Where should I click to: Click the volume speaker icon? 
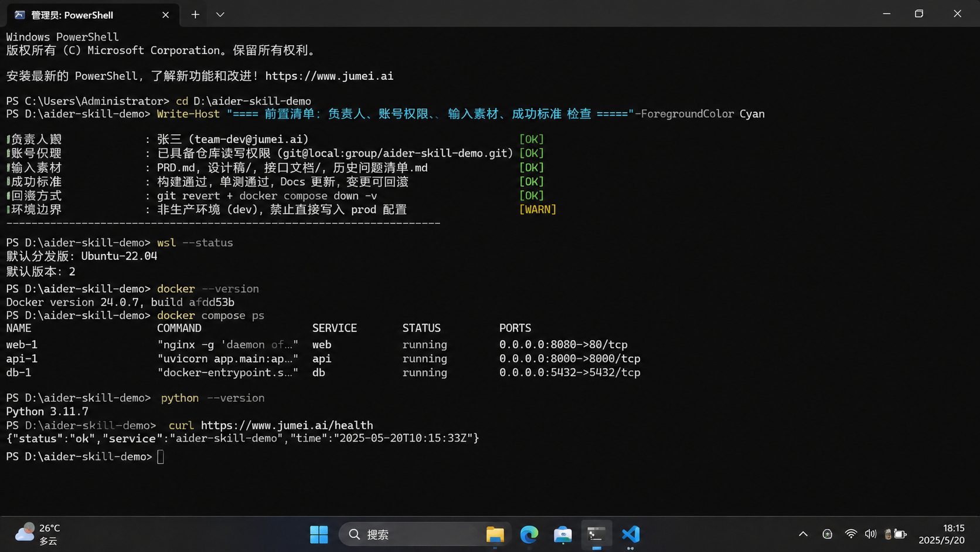[x=870, y=534]
